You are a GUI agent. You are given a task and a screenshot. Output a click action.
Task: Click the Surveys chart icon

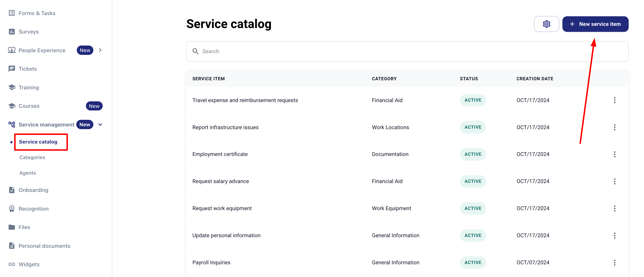point(12,32)
